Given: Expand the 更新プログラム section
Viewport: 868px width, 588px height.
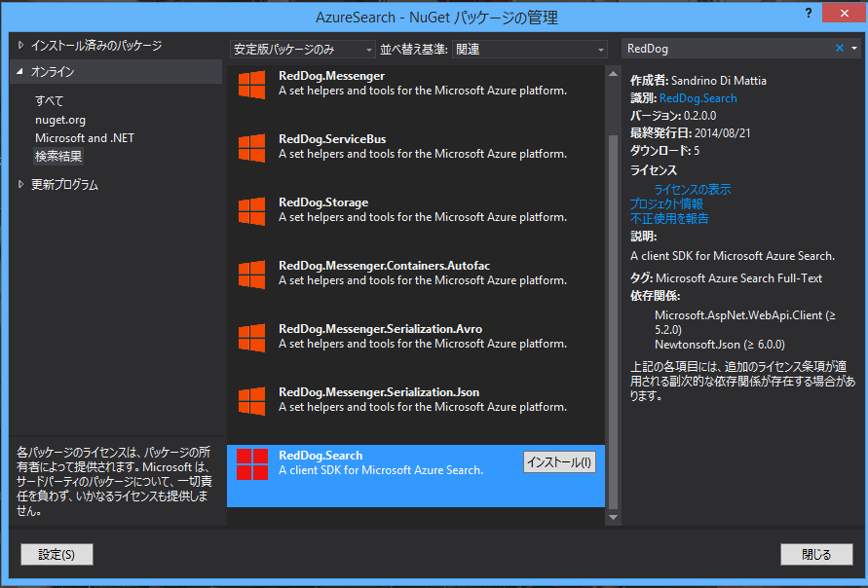Looking at the screenshot, I should tap(21, 184).
